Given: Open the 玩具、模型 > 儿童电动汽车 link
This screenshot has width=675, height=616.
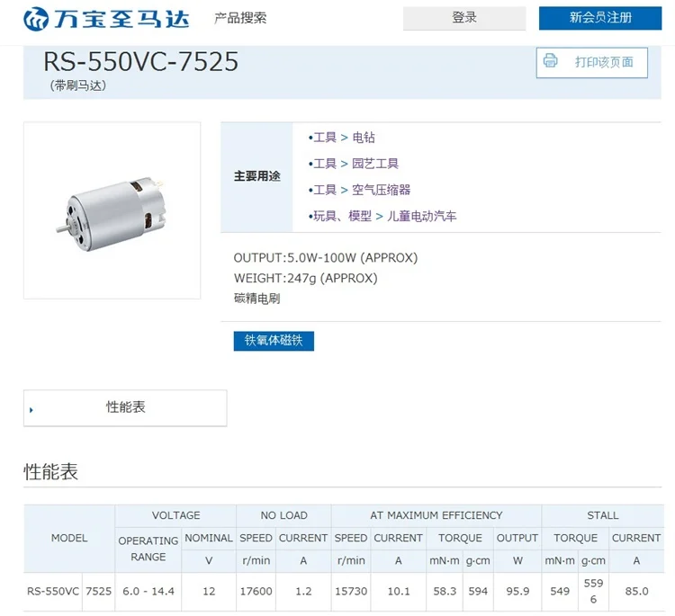Looking at the screenshot, I should coord(384,216).
